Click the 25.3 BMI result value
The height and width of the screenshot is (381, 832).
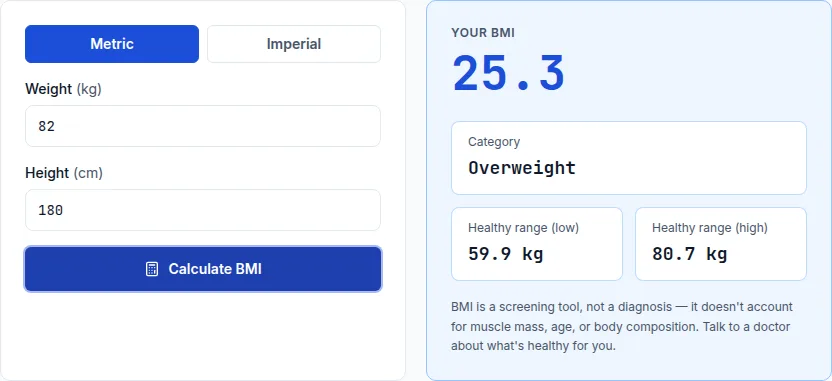pyautogui.click(x=508, y=74)
